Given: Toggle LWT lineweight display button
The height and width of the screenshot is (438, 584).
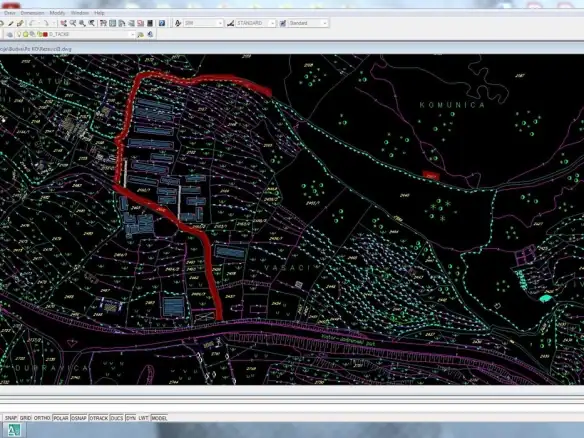Looking at the screenshot, I should coord(143,418).
